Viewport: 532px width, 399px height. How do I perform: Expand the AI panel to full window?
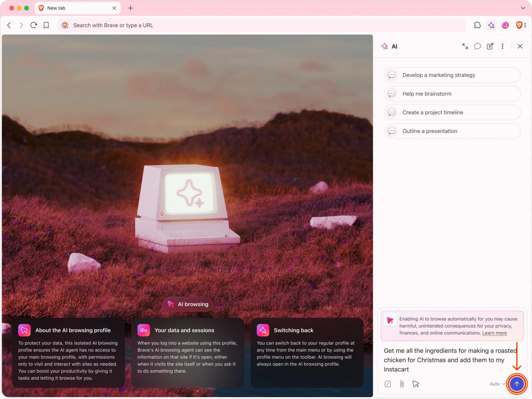point(465,46)
